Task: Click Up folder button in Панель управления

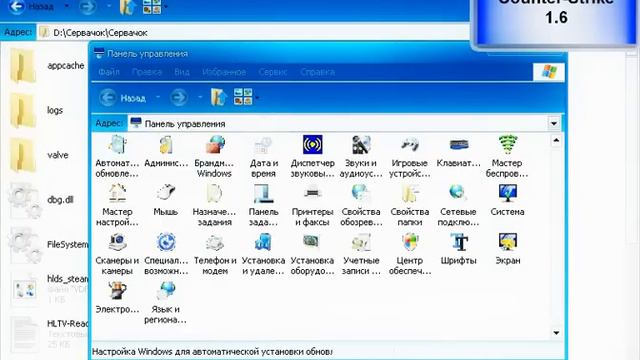Action: tap(218, 98)
